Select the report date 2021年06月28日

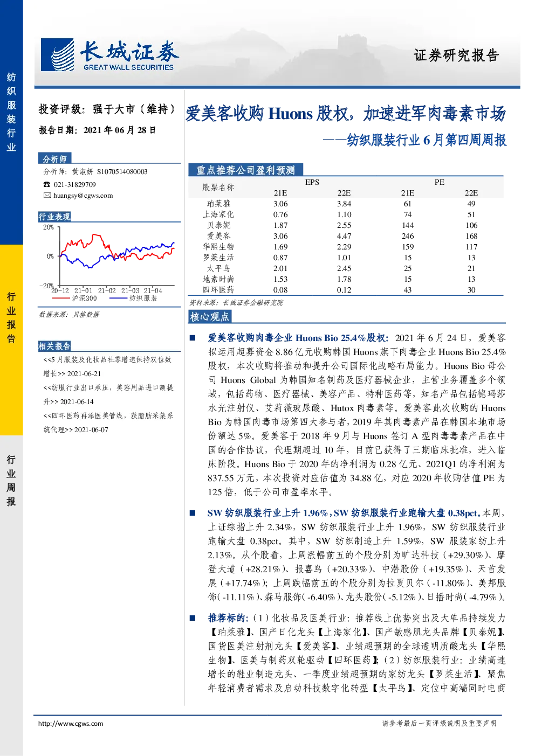tap(120, 130)
